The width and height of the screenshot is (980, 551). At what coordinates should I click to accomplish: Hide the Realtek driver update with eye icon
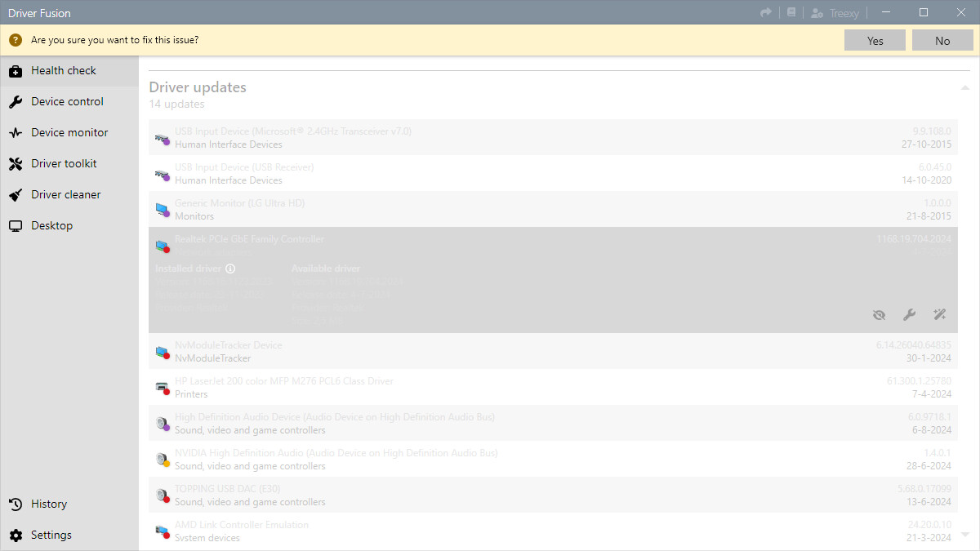click(x=879, y=315)
